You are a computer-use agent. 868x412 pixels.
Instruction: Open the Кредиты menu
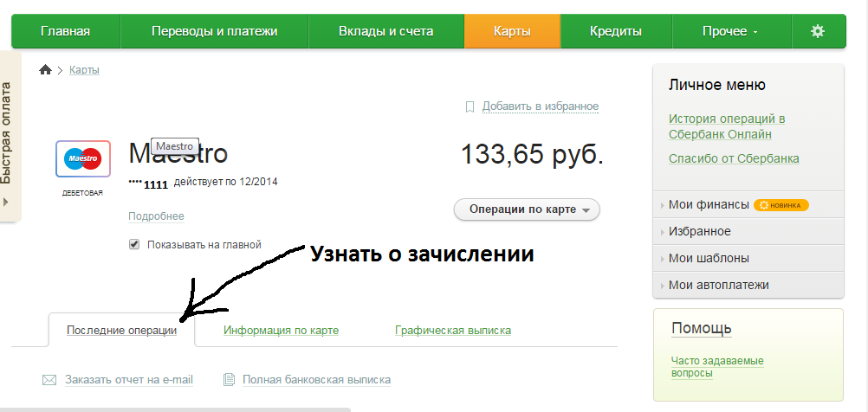point(616,31)
